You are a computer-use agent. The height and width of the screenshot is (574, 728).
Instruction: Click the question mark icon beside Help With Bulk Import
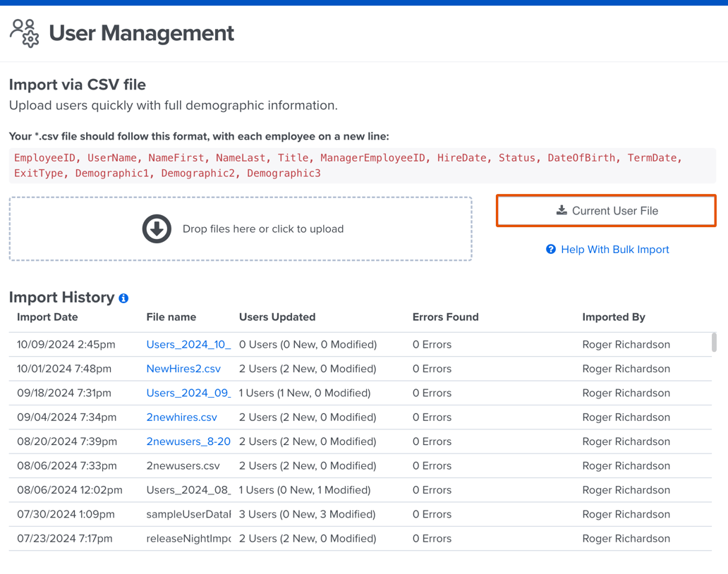point(550,249)
